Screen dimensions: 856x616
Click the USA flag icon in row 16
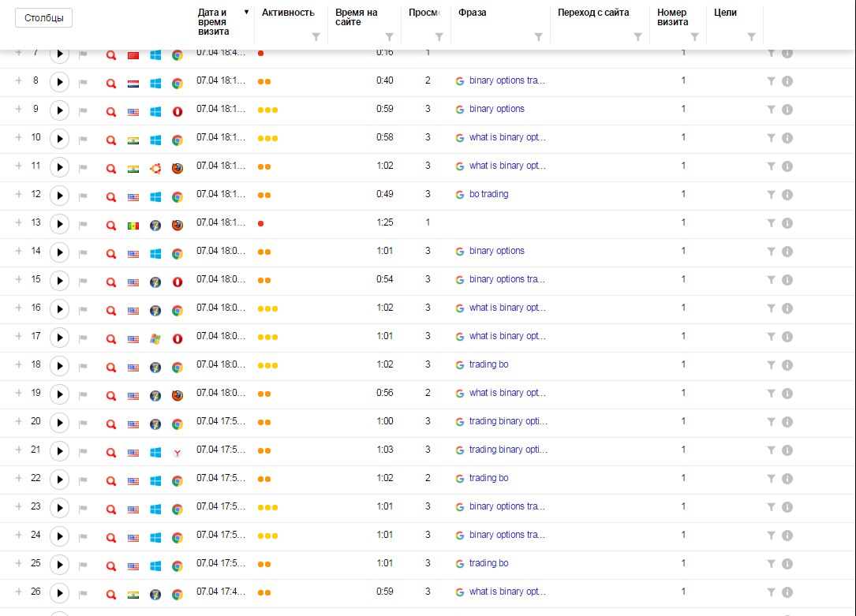[133, 311]
